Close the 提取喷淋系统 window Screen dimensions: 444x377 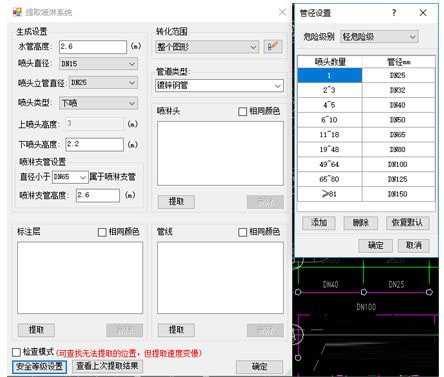pos(282,12)
